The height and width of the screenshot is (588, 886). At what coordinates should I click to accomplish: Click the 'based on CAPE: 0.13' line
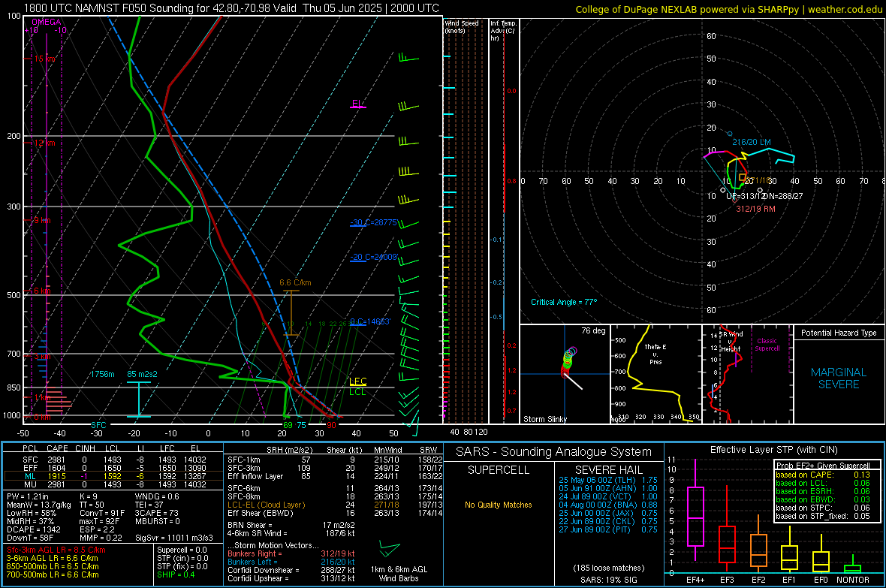point(823,475)
